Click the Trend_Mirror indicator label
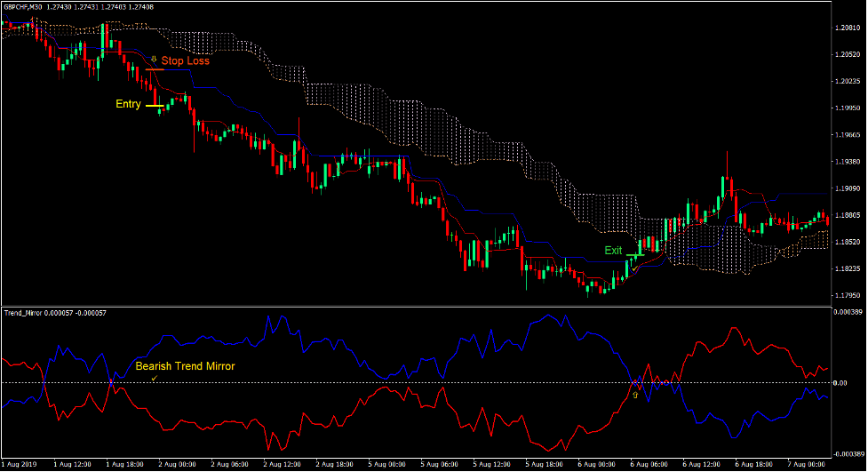The height and width of the screenshot is (472, 868). click(27, 314)
